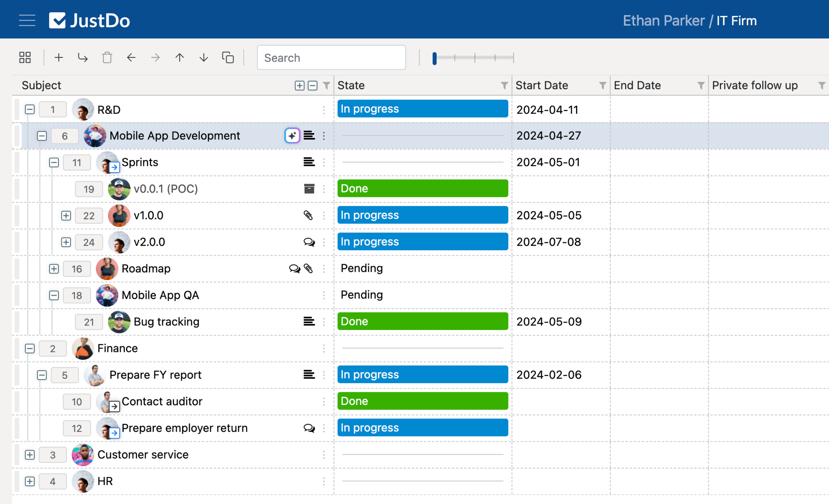829x504 pixels.
Task: Click archive icon on v0.0.1 (POC)
Action: click(309, 189)
